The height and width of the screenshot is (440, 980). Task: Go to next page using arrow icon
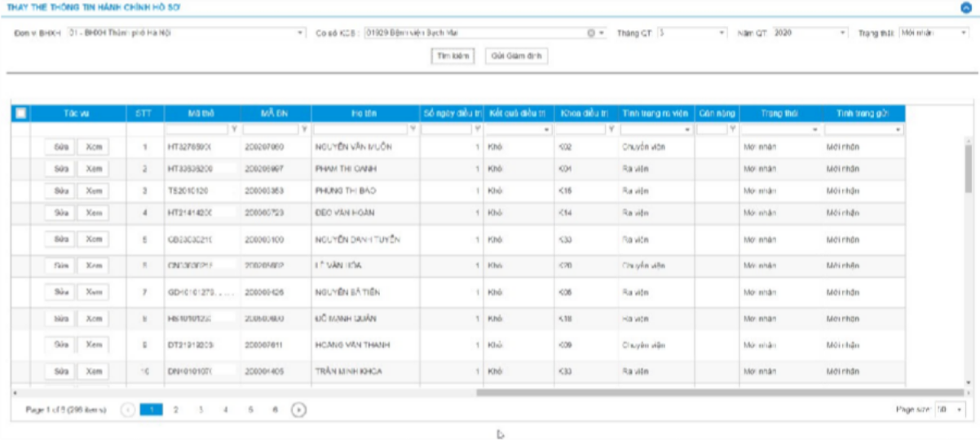(x=299, y=410)
